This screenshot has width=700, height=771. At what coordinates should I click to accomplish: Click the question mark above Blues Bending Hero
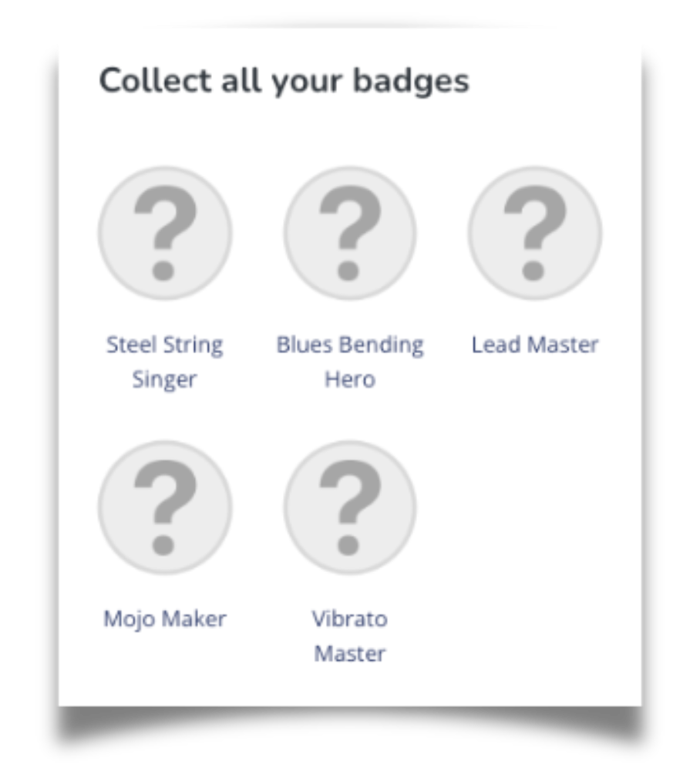tap(349, 231)
